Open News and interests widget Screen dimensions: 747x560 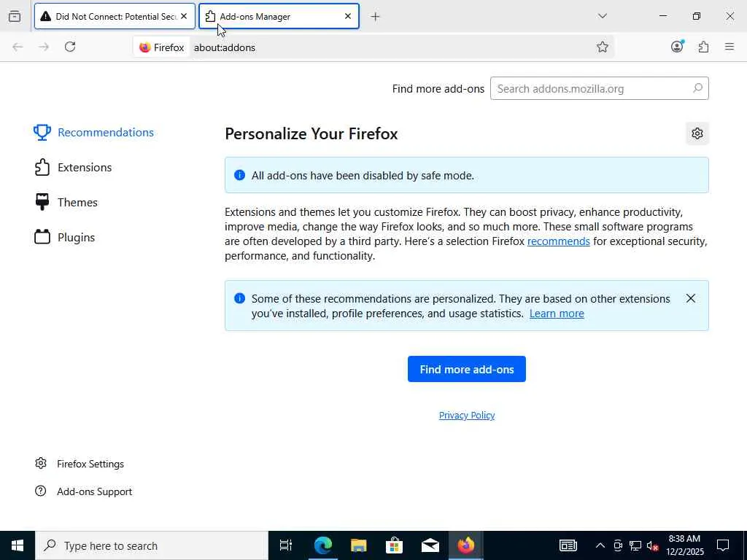tap(568, 545)
